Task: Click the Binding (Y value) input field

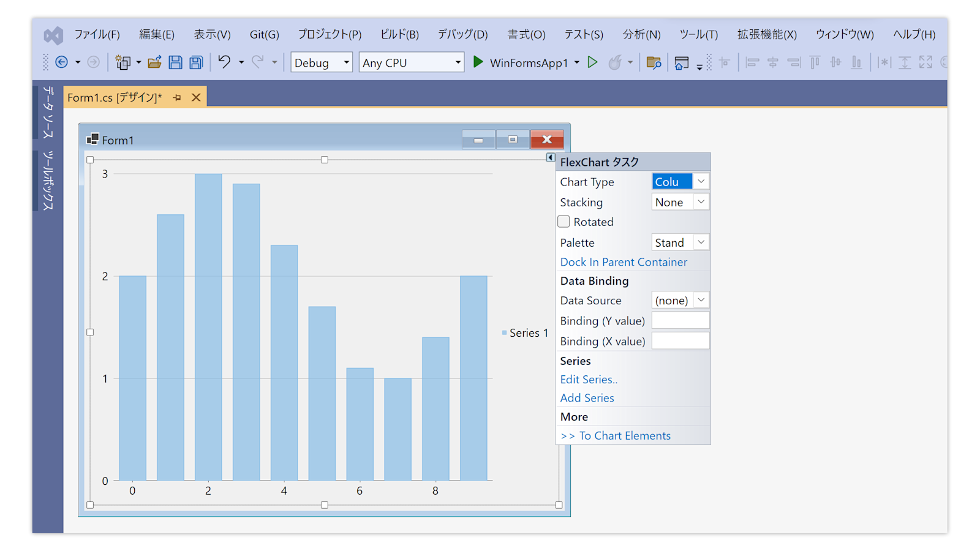Action: (680, 321)
